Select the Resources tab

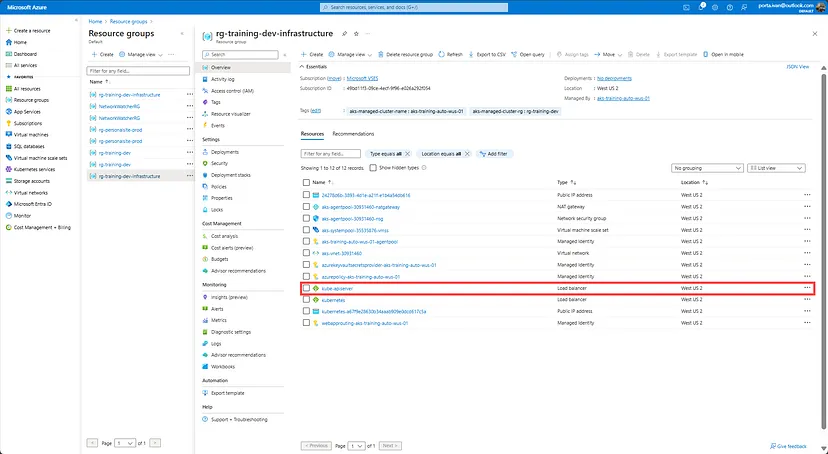[x=312, y=134]
